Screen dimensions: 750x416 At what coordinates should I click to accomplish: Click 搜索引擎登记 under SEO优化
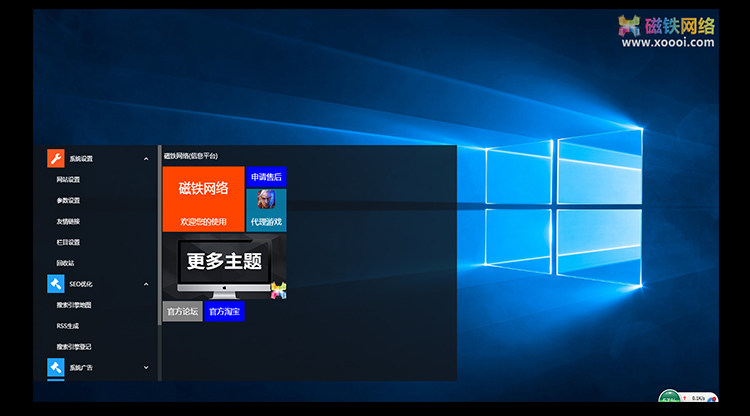coord(74,347)
